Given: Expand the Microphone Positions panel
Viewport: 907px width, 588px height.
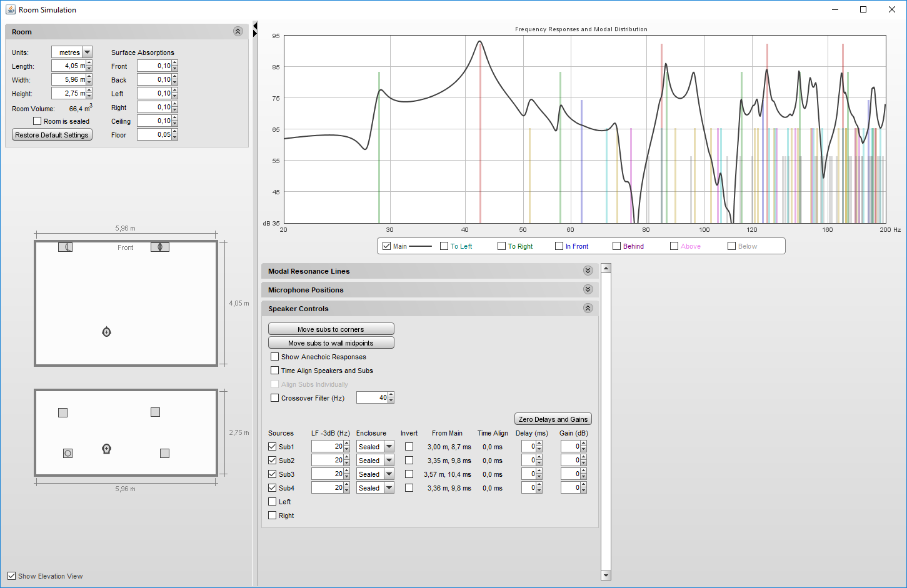Looking at the screenshot, I should point(588,289).
